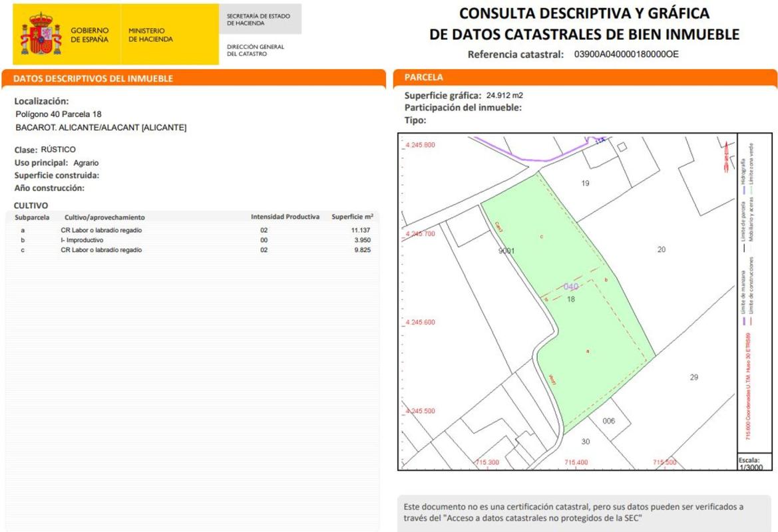Click the GOBIERNO DE ESPAÑA text
Viewport: 778px width, 532px height.
click(x=89, y=35)
